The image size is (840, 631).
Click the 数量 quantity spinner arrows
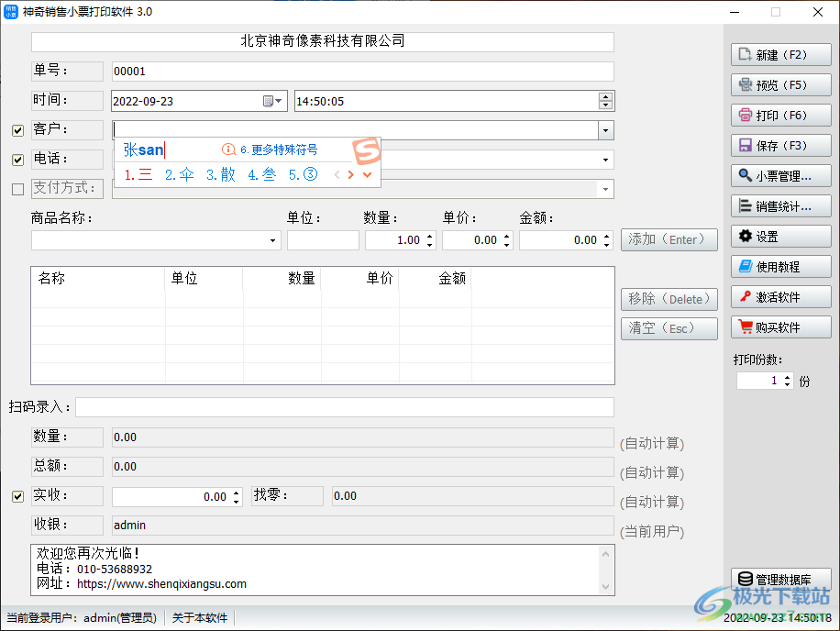pyautogui.click(x=430, y=240)
